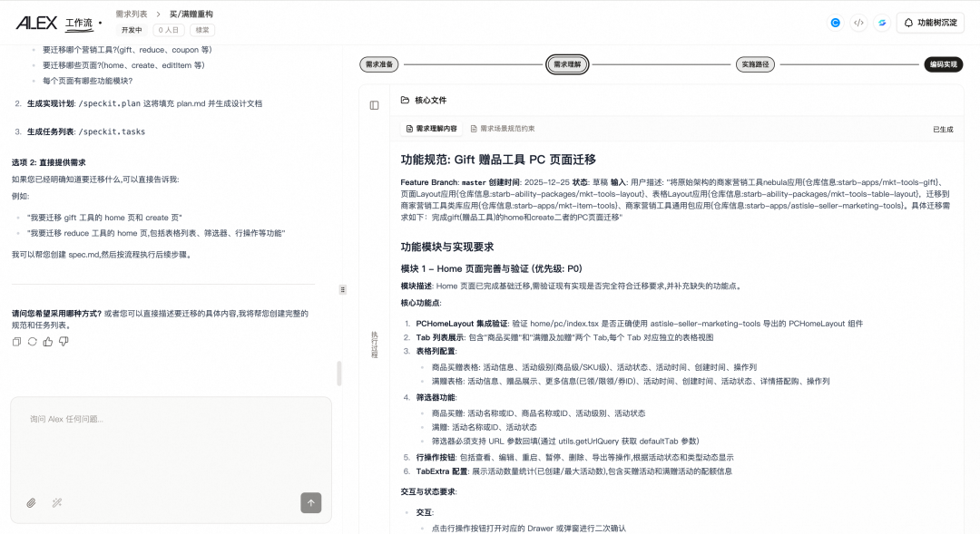The image size is (980, 534).
Task: Click the 功能树沉淀 button
Action: tap(929, 23)
